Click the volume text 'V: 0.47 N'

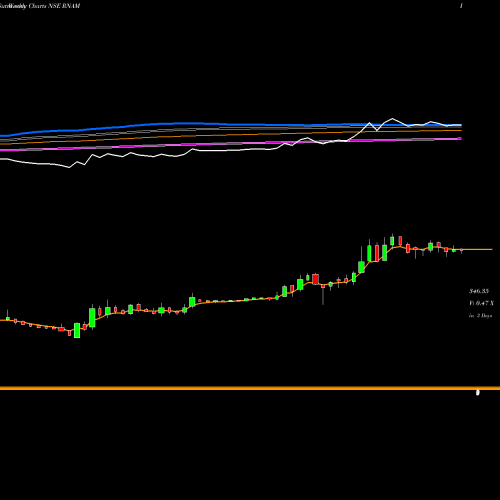[x=481, y=303]
